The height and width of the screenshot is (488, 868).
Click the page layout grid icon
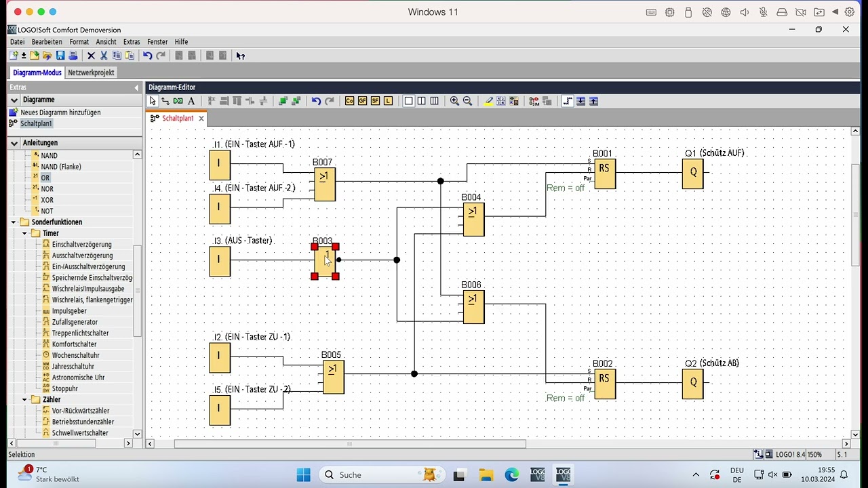point(500,101)
